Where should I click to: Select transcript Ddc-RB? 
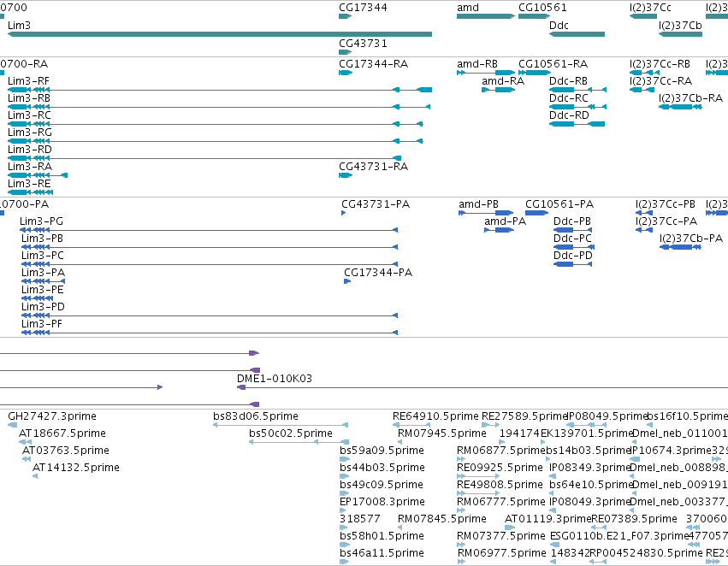577,90
